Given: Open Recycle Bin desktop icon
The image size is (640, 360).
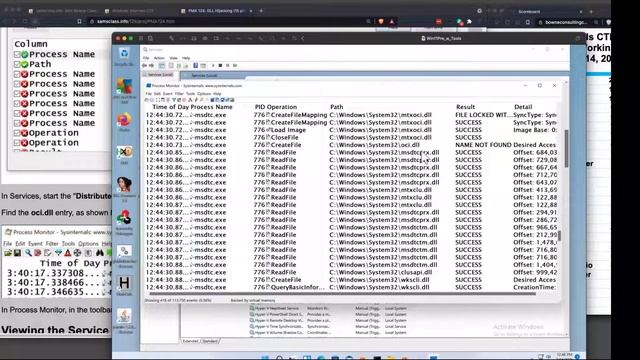Looking at the screenshot, I should [124, 56].
